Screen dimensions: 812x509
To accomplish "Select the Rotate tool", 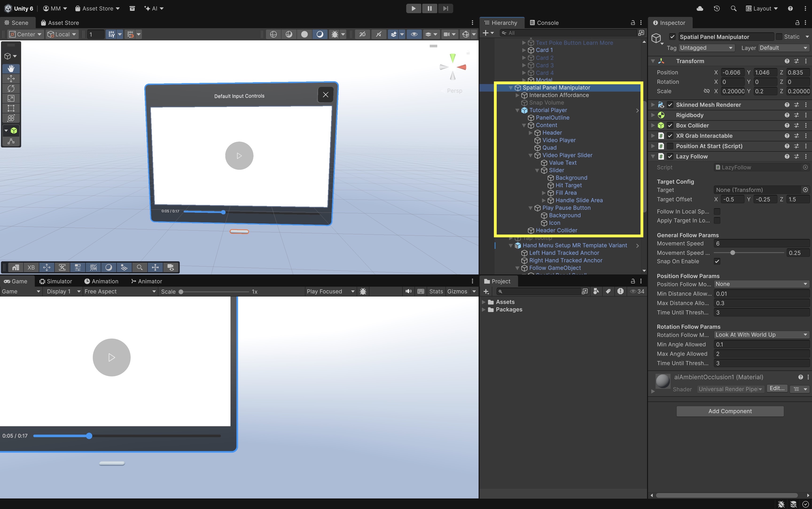I will (x=11, y=88).
